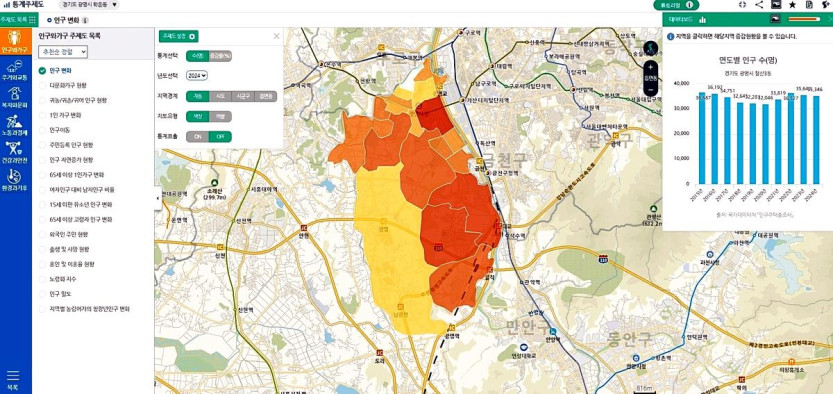Zoom in the map with plus button
833x394 pixels.
pyautogui.click(x=651, y=67)
